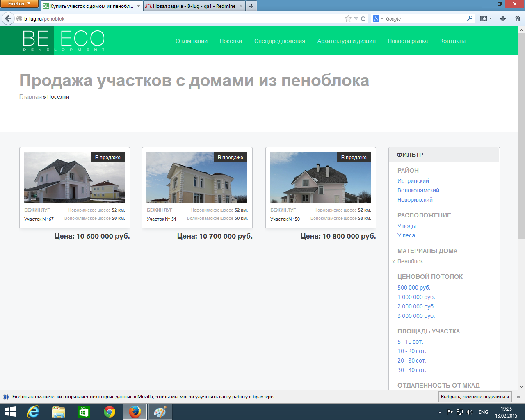Reload the page using the refresh icon

coord(363,18)
